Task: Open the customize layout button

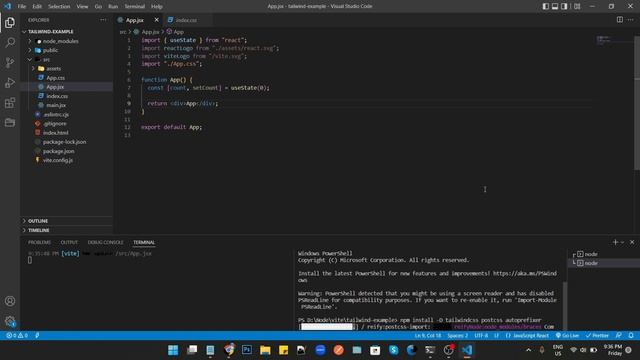Action: (x=577, y=6)
